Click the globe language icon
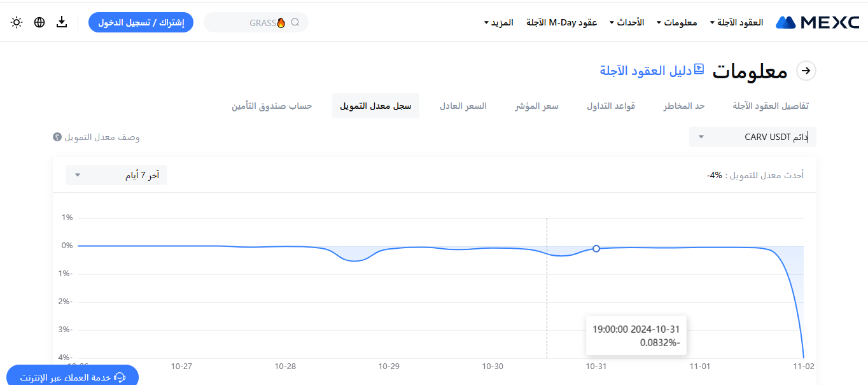The height and width of the screenshot is (385, 868). click(x=39, y=22)
